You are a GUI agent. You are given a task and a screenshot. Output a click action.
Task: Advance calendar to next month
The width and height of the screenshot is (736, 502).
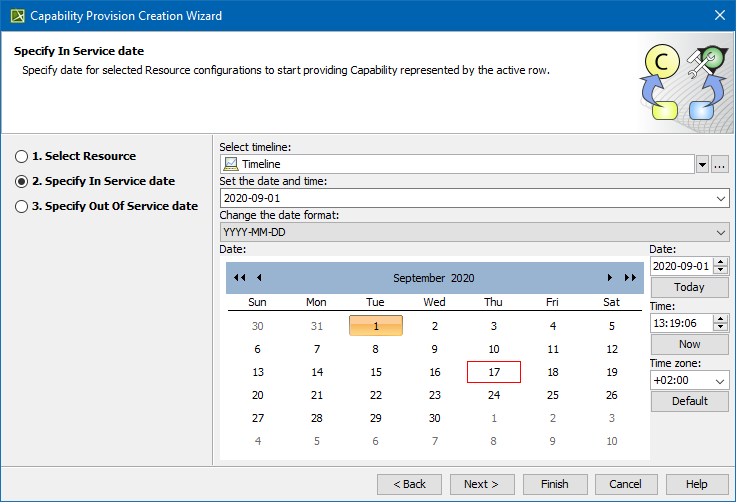pyautogui.click(x=610, y=278)
